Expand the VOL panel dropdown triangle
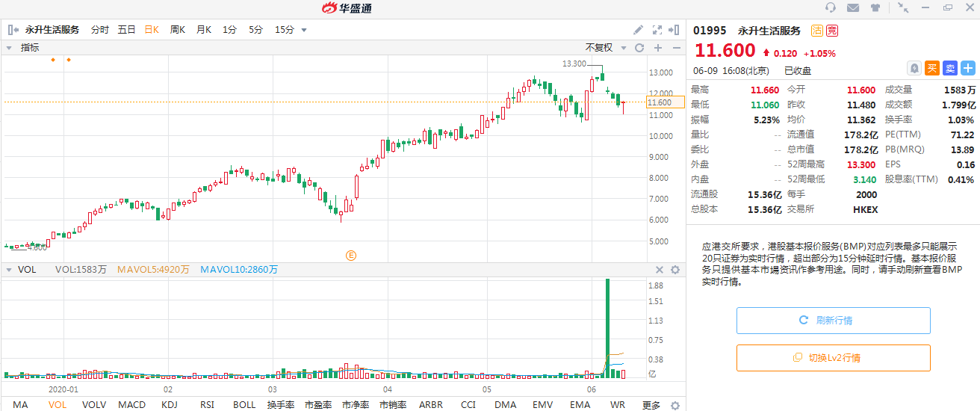This screenshot has width=980, height=411. 9,270
